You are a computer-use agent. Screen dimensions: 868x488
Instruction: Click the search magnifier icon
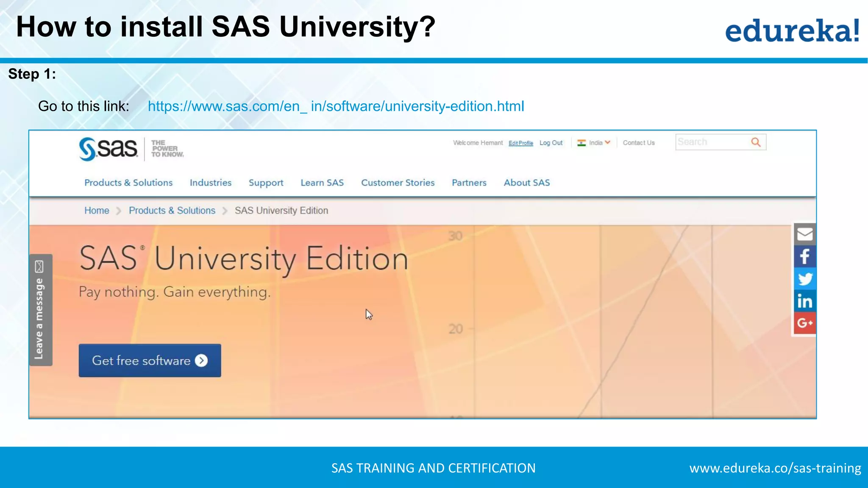click(756, 142)
